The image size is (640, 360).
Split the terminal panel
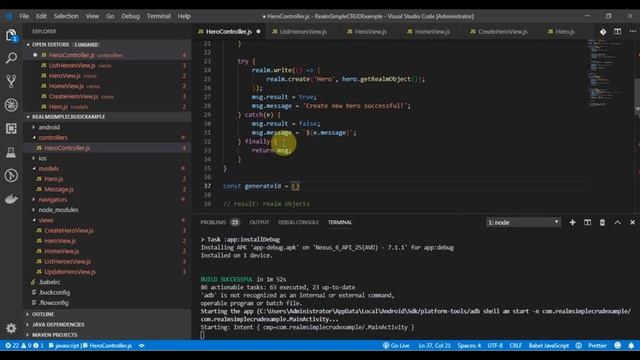click(x=587, y=222)
